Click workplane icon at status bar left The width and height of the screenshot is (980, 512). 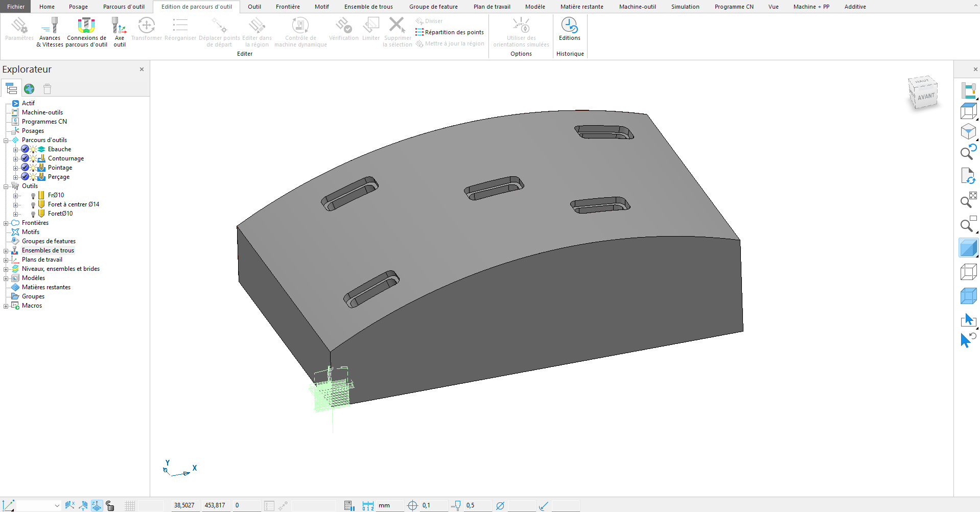(x=9, y=505)
